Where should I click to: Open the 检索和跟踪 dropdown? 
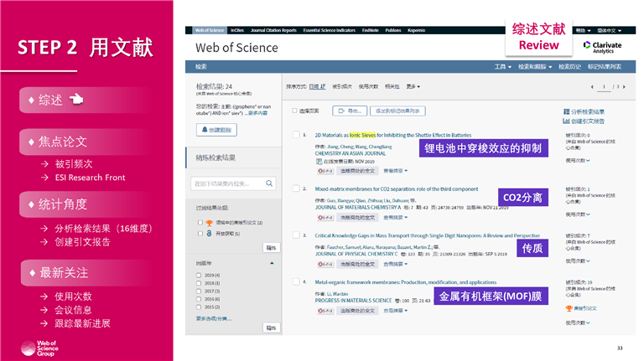535,66
